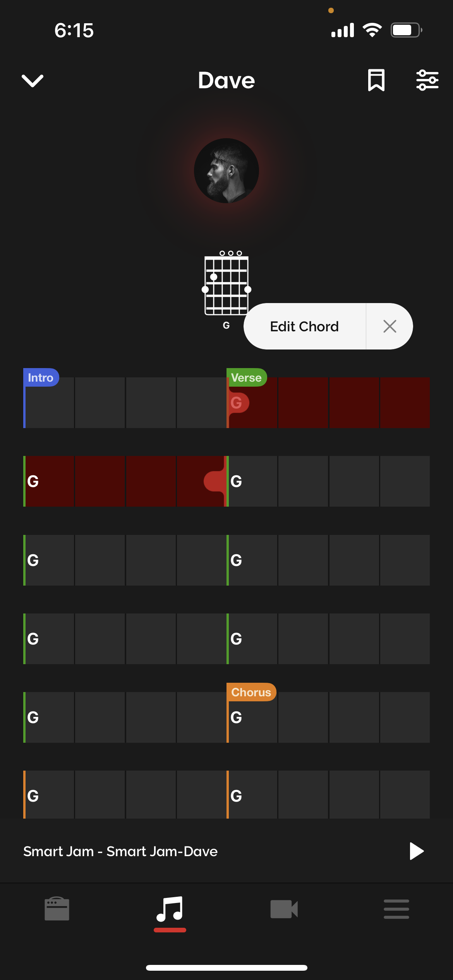The image size is (453, 980).
Task: Select the music note tab
Action: 170,910
